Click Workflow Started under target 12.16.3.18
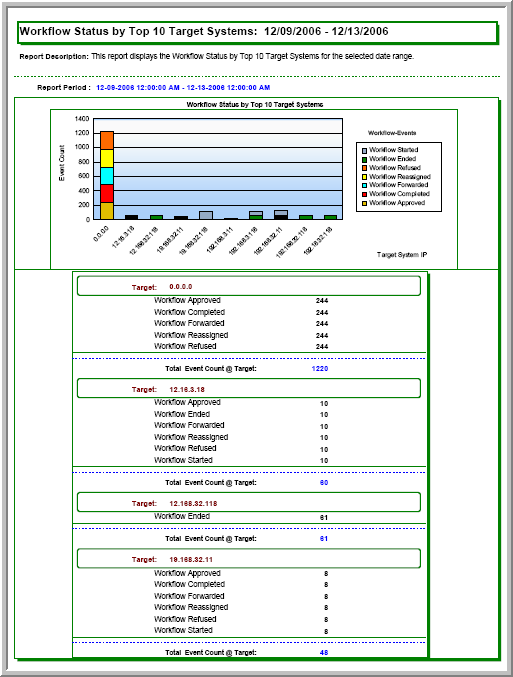The image size is (513, 677). click(x=184, y=460)
